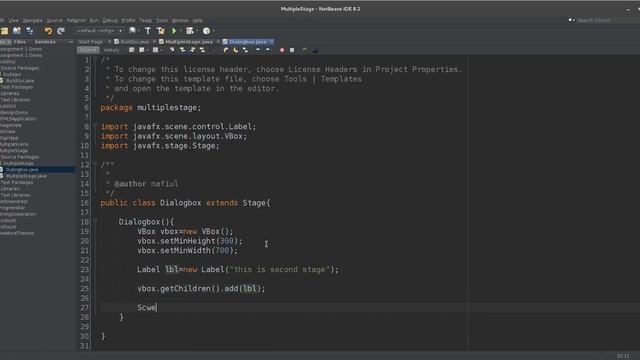Close the Start Page tab
Viewport: 640px width, 360px height.
109,42
